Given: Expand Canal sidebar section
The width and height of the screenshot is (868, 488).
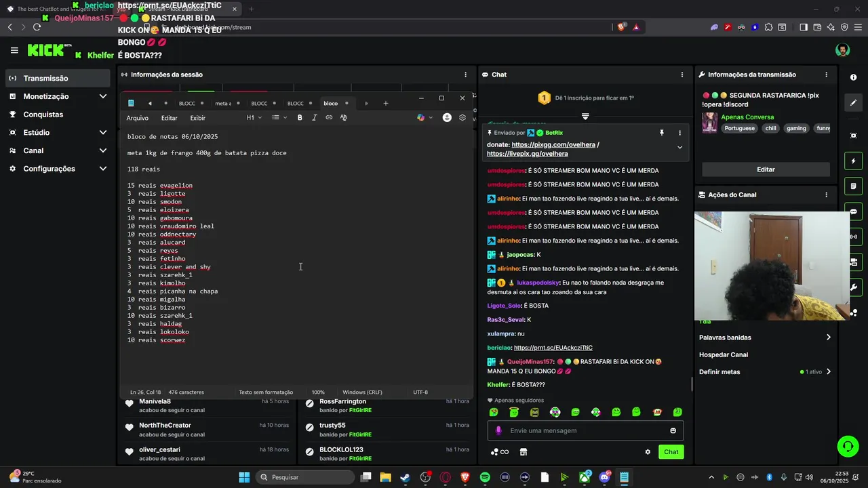Looking at the screenshot, I should (x=103, y=150).
